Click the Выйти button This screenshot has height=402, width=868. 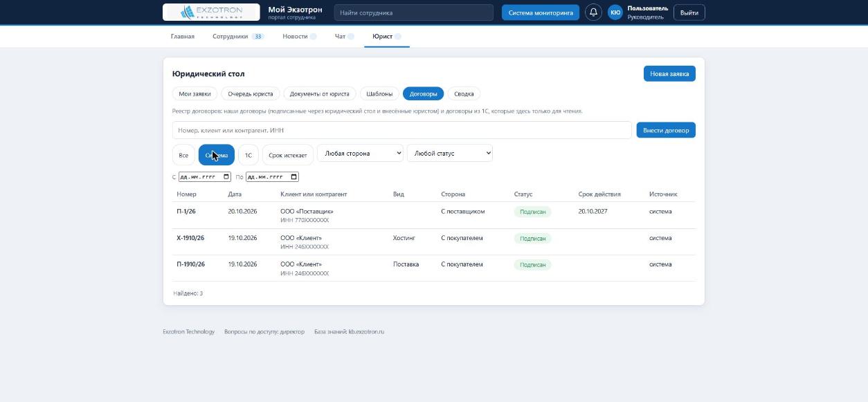coord(689,12)
